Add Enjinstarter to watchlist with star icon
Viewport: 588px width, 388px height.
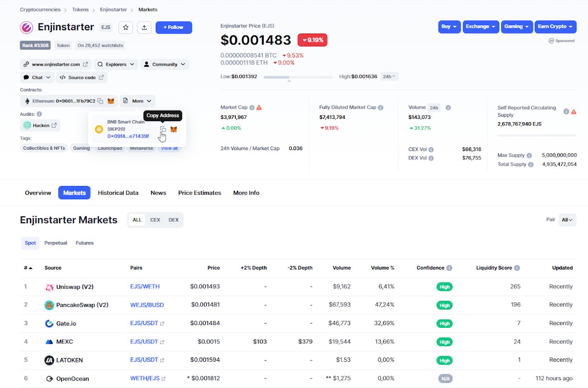[126, 28]
